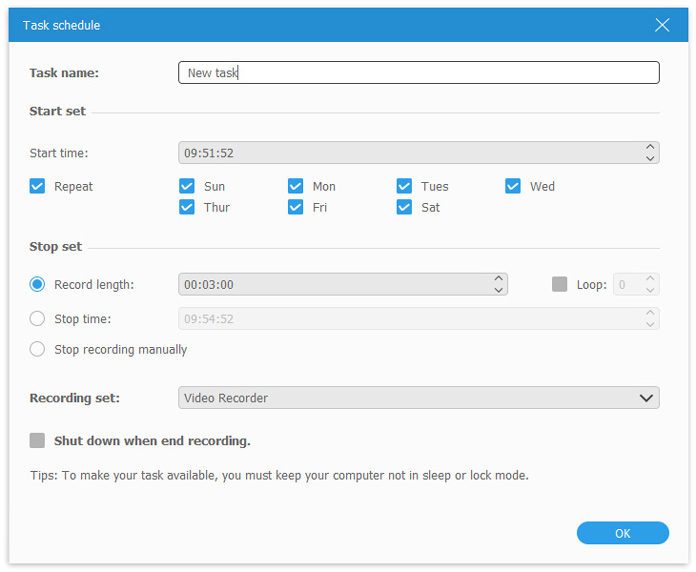
Task: Click the Task name input field
Action: (x=418, y=73)
